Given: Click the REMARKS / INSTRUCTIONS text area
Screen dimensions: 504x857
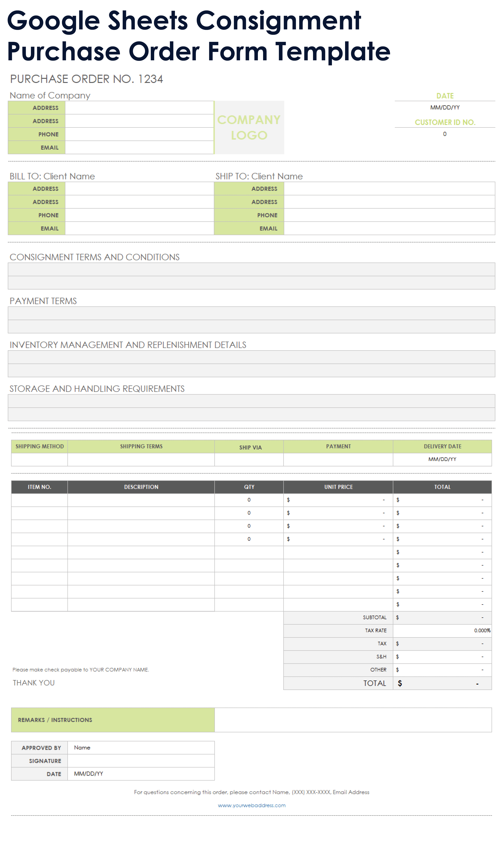Looking at the screenshot, I should click(353, 720).
